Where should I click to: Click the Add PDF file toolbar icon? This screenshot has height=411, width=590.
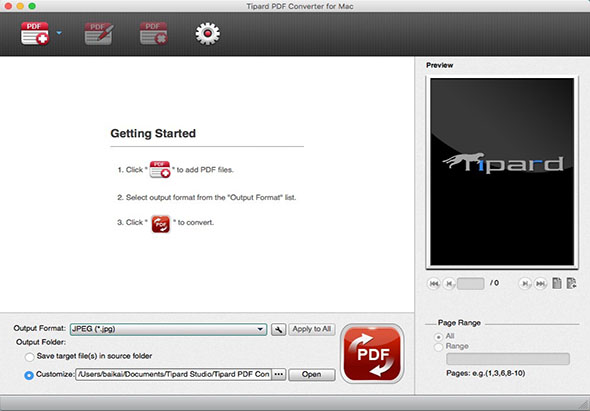35,33
